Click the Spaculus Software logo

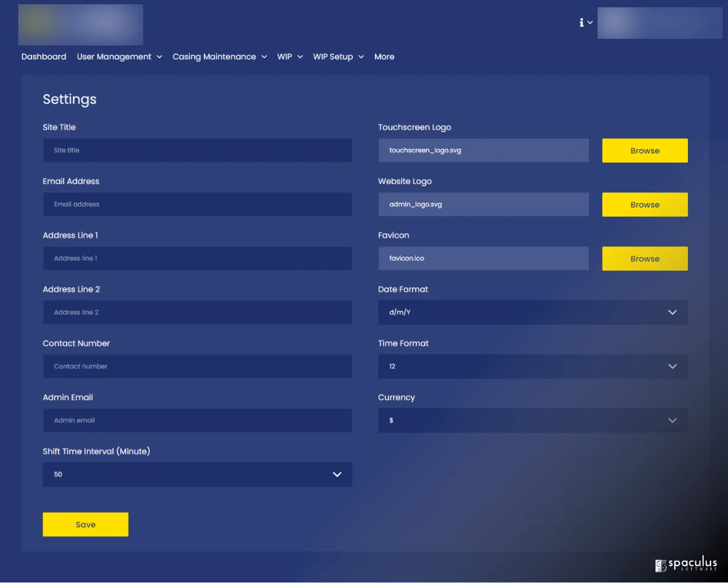pyautogui.click(x=686, y=565)
